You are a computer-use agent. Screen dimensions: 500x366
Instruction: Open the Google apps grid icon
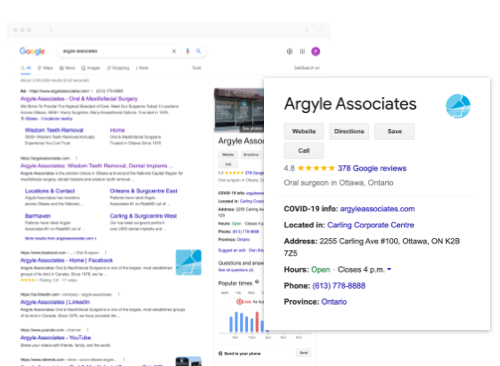point(302,51)
